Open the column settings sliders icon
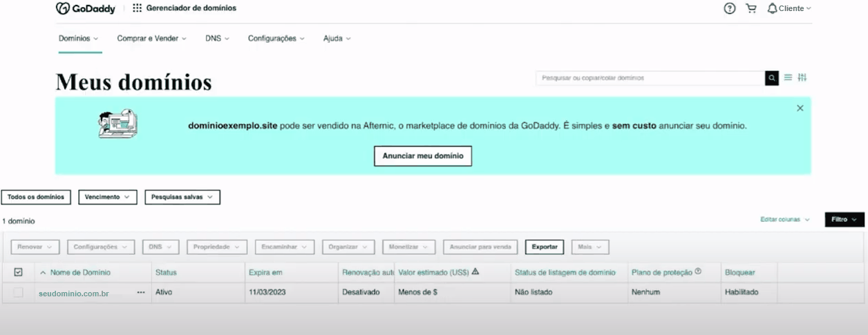 802,77
